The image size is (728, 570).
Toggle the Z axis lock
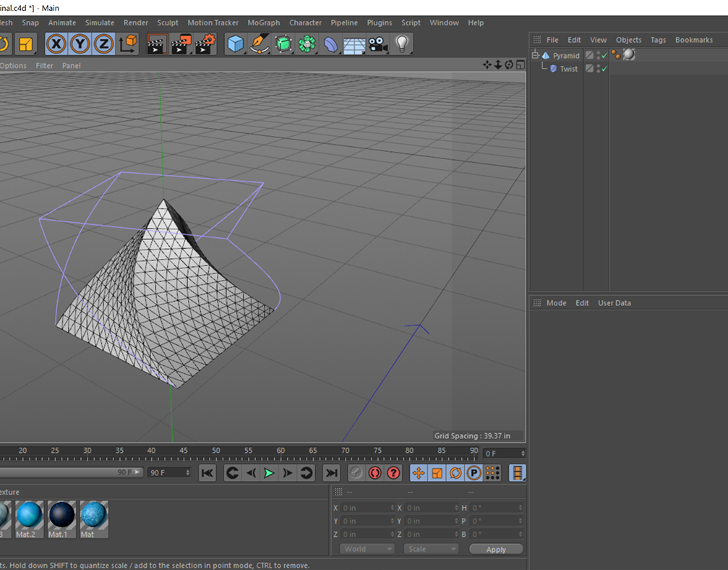103,45
